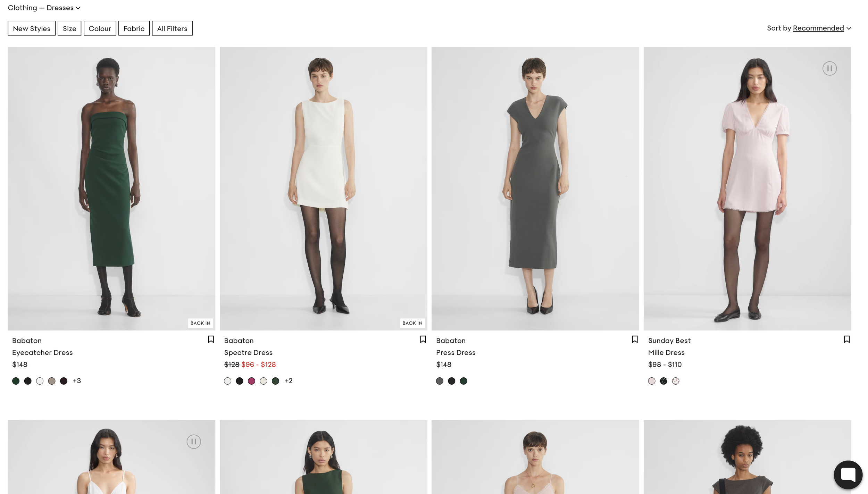Toggle the New Styles filter

pos(32,28)
